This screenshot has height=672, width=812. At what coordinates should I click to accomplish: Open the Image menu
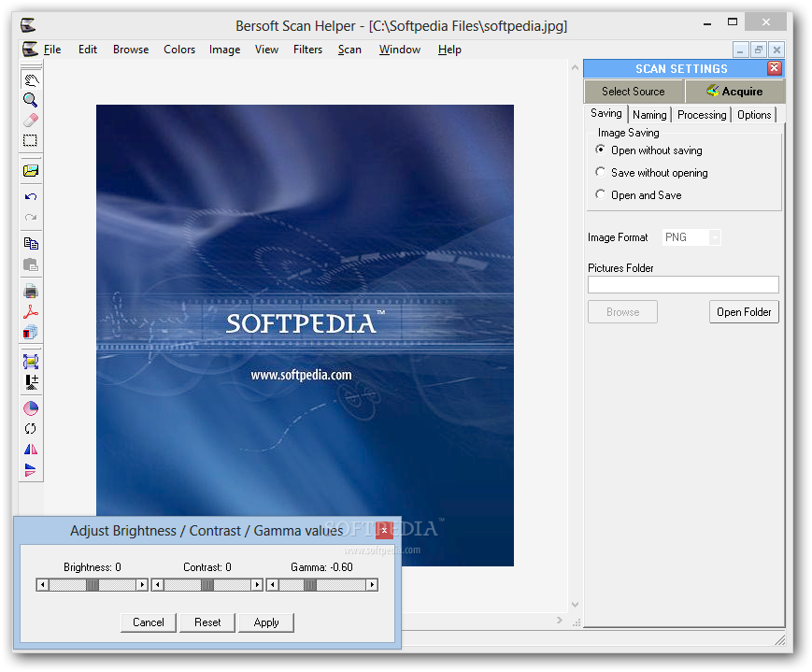tap(225, 50)
